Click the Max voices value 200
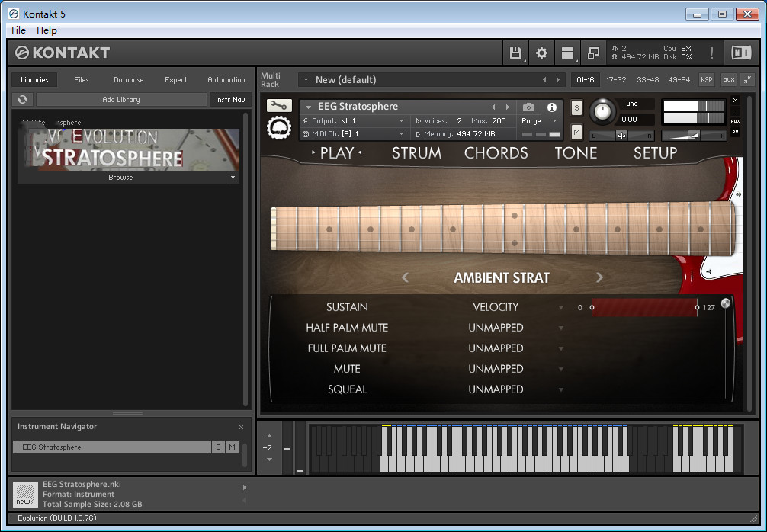The image size is (767, 532). tap(499, 120)
